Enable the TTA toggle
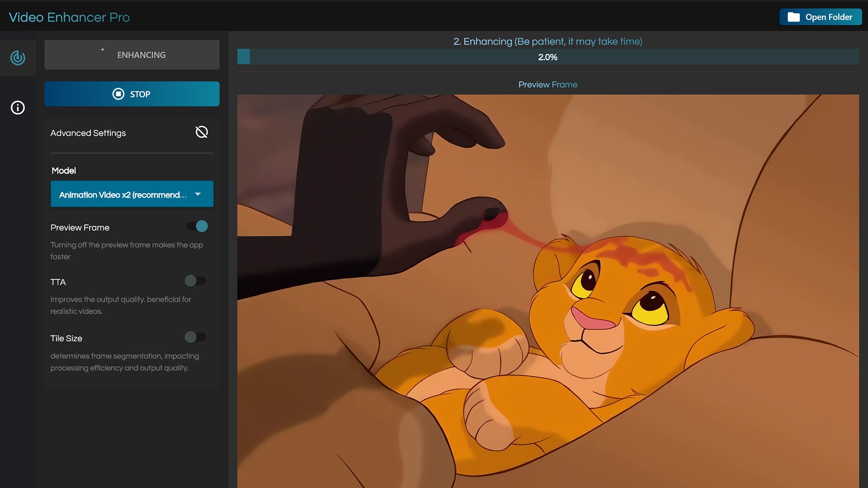868x488 pixels. point(195,281)
